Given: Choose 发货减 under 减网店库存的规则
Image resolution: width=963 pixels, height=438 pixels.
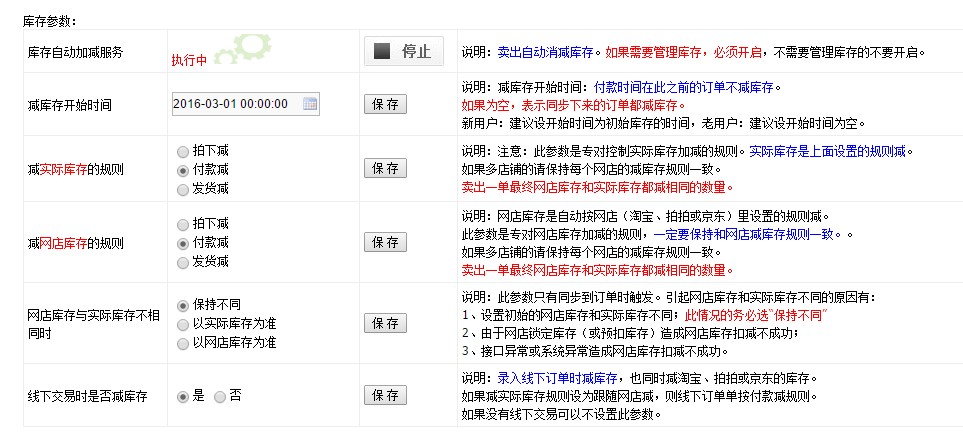Looking at the screenshot, I should (x=182, y=262).
